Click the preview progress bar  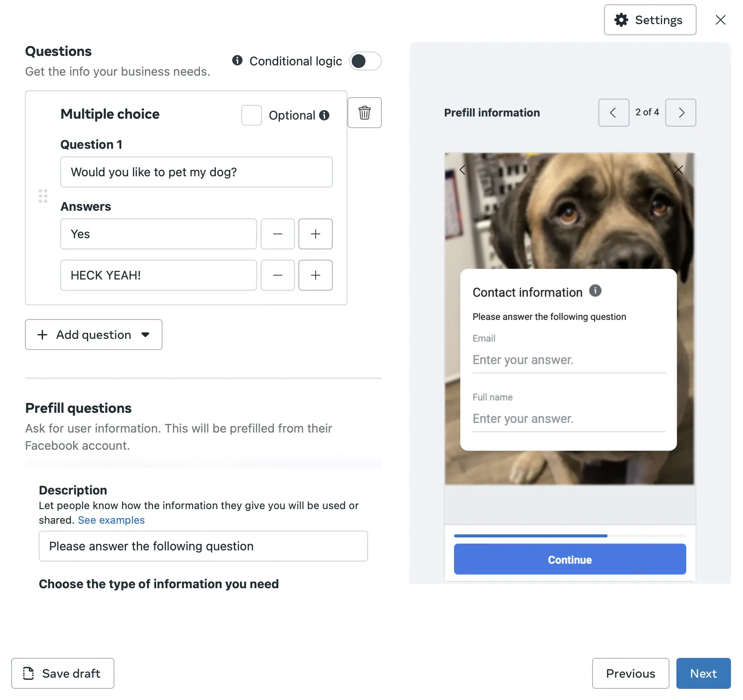570,536
